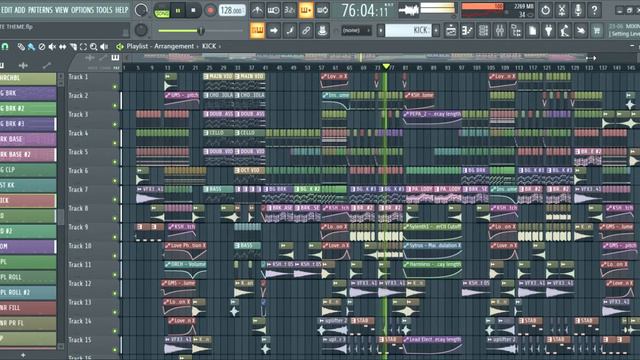Click the note/slide mode icon

[290, 30]
